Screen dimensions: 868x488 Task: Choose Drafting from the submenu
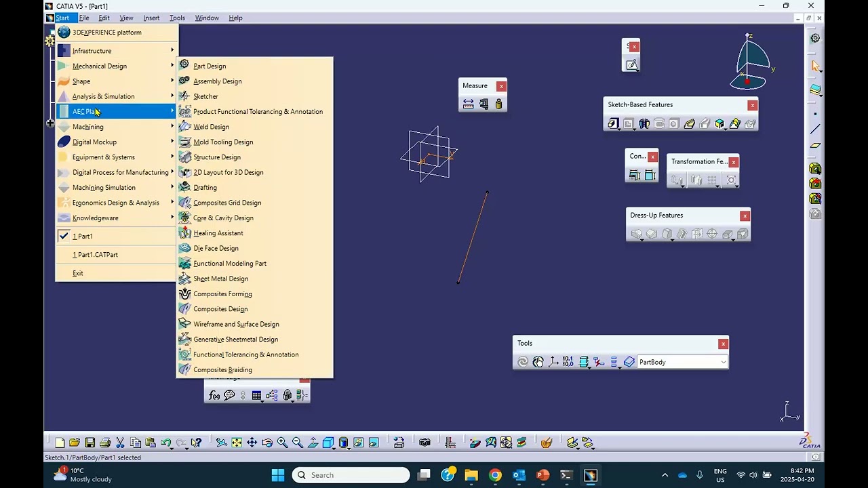pos(254,187)
